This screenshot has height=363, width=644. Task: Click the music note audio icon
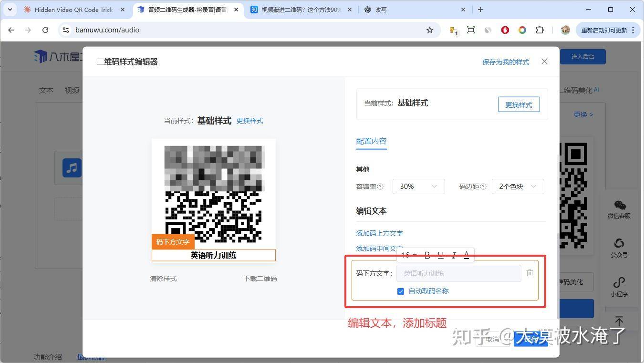coord(72,168)
